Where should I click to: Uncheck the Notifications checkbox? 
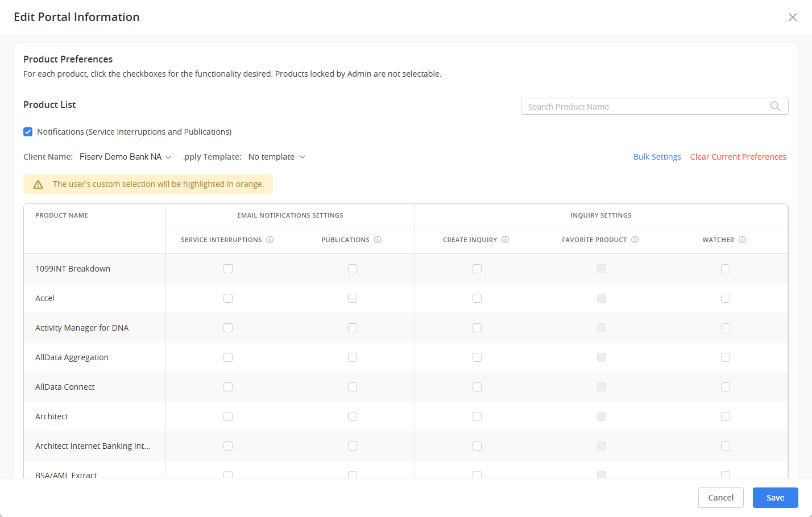(x=28, y=132)
